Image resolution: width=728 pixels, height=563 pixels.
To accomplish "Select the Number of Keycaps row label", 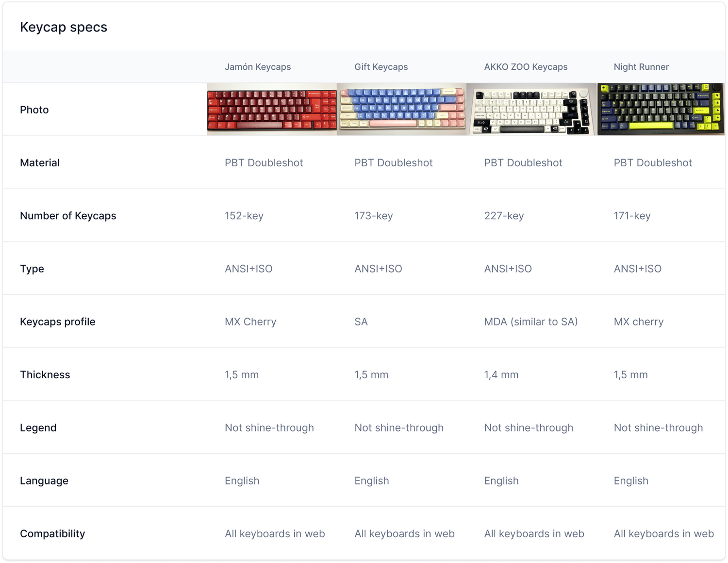I will click(x=68, y=216).
